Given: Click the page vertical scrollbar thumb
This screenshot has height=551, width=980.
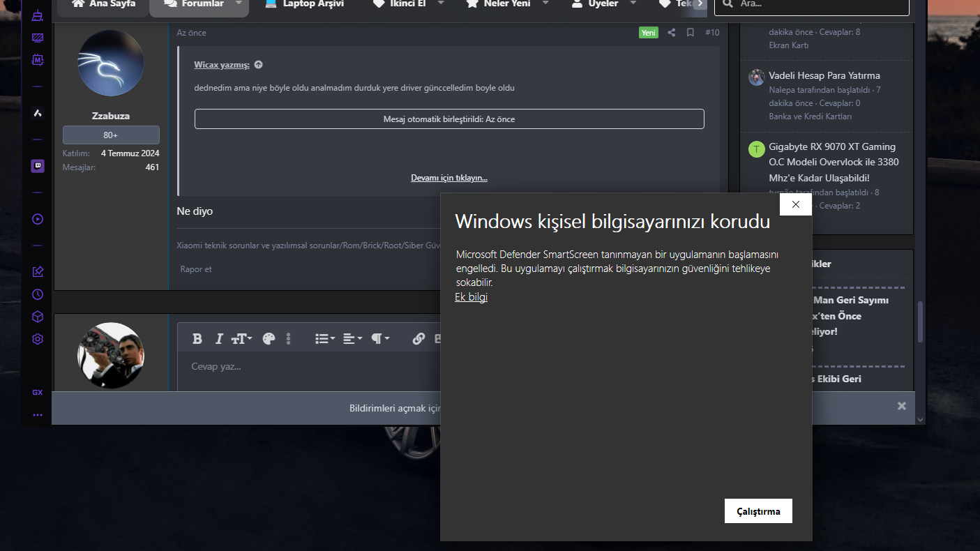Looking at the screenshot, I should pos(920,322).
